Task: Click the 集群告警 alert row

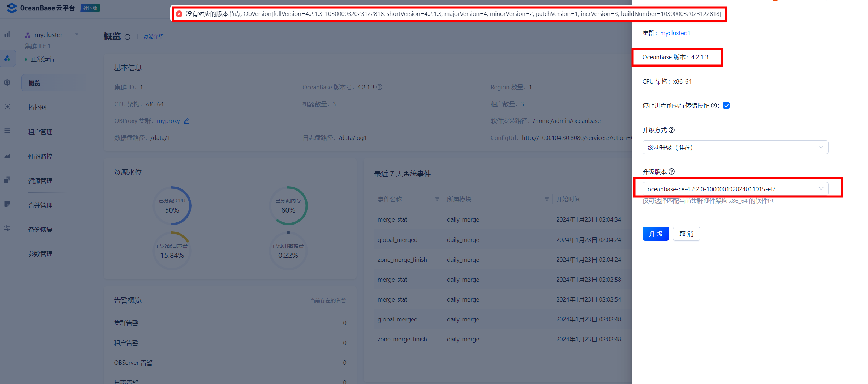Action: [x=230, y=323]
